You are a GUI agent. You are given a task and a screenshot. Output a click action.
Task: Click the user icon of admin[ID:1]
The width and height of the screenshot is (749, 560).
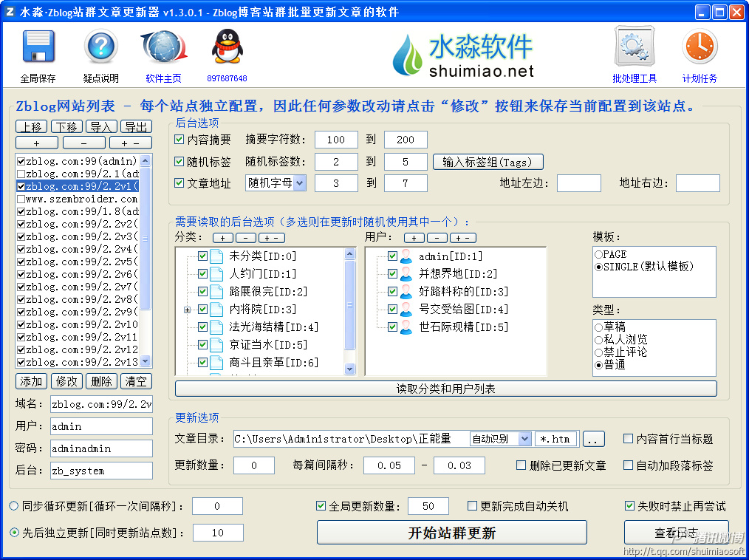click(406, 256)
